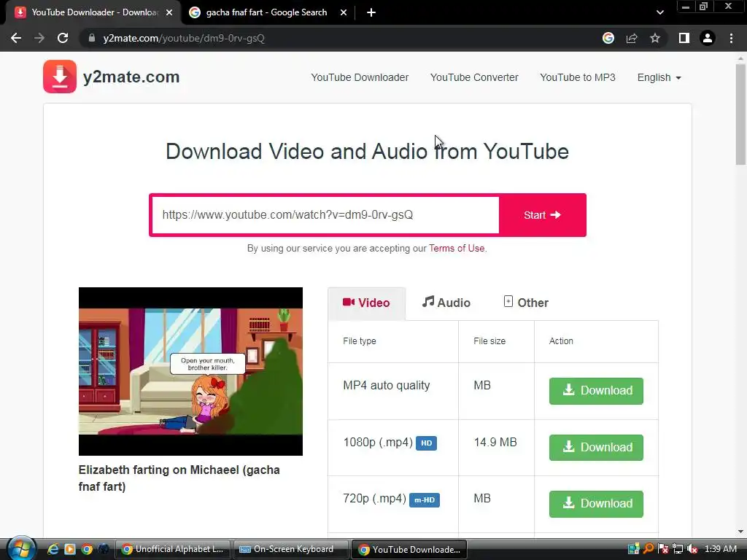The width and height of the screenshot is (747, 560).
Task: Click the Google icon in address bar
Action: pos(608,38)
